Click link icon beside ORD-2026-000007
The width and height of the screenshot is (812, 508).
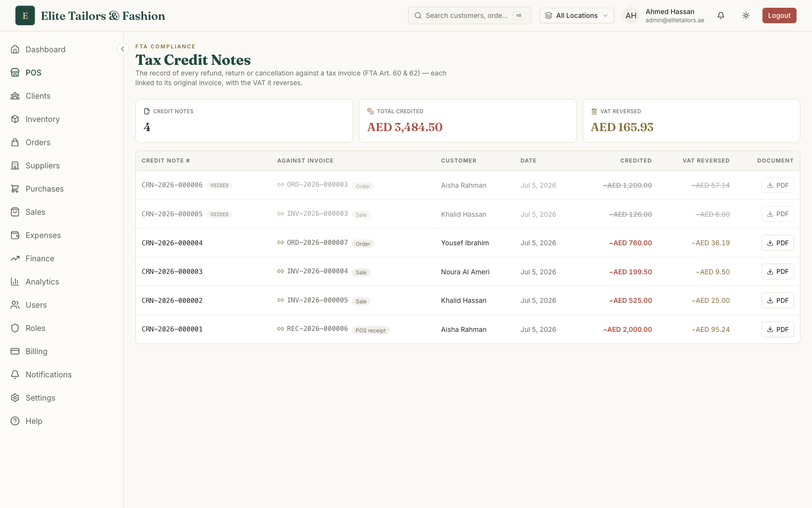pyautogui.click(x=280, y=242)
